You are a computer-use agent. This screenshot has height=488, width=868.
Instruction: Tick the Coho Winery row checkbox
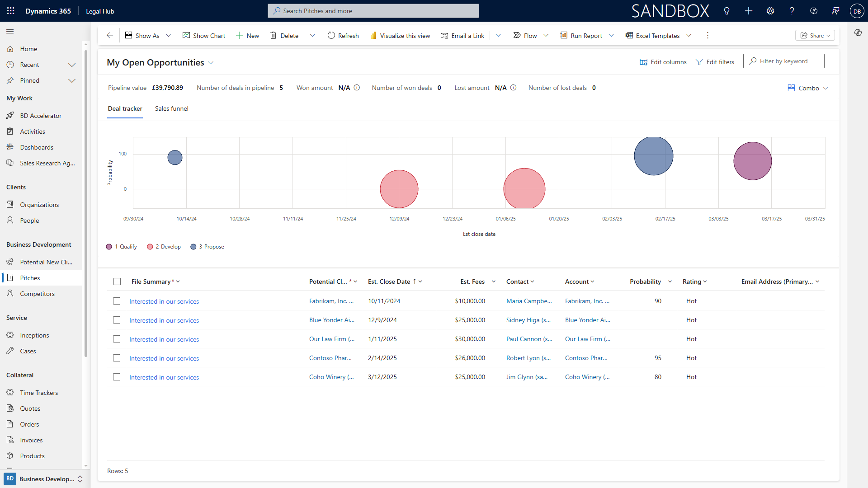tap(117, 377)
